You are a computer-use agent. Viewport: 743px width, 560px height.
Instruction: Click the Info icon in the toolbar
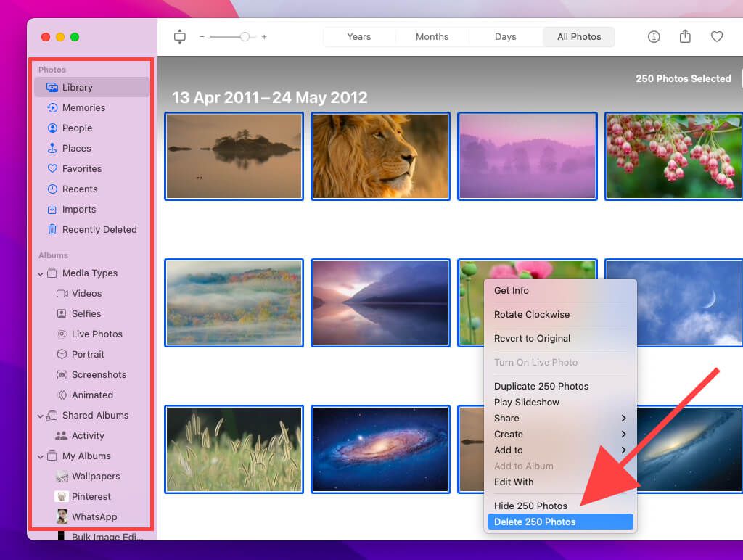pos(654,37)
